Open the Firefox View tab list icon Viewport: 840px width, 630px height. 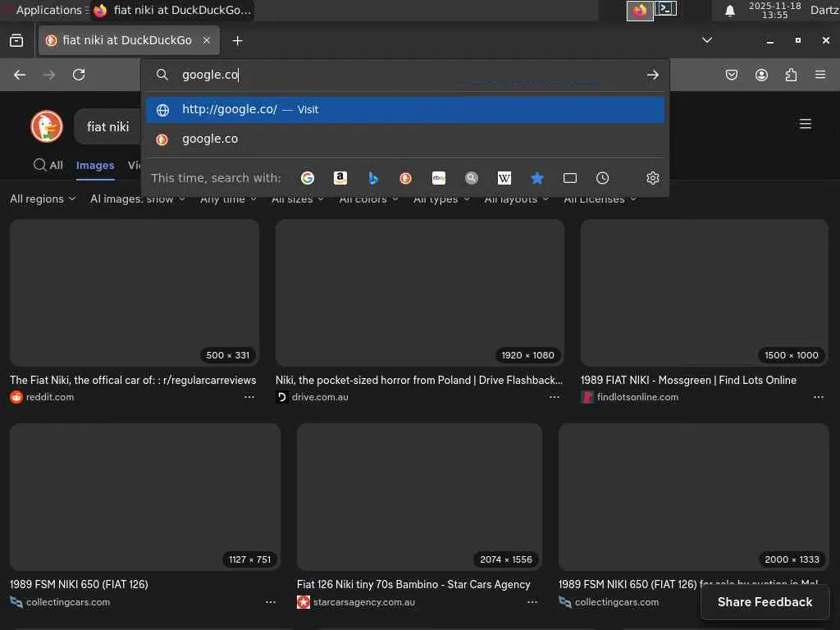(16, 40)
